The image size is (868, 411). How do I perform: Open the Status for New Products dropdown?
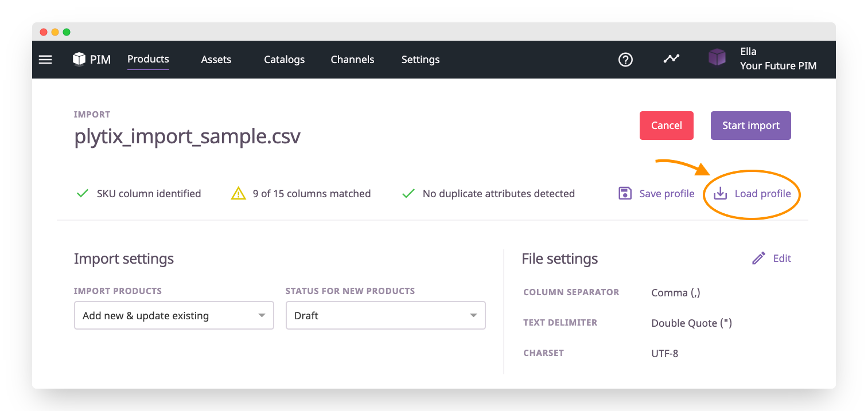tap(386, 316)
